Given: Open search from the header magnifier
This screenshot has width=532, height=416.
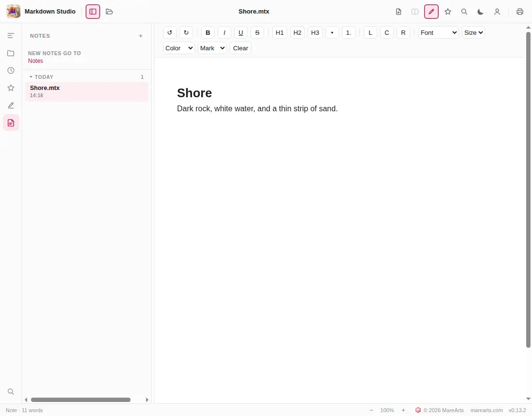Looking at the screenshot, I should tap(464, 12).
